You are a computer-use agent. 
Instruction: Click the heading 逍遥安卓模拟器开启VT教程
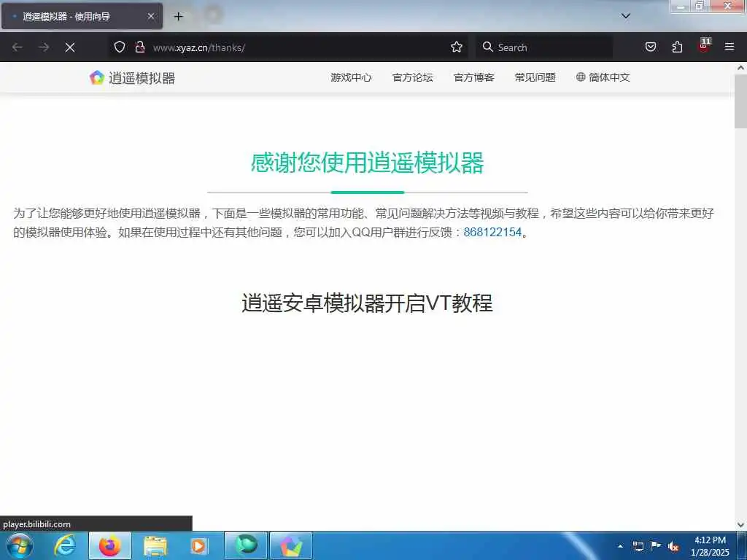(368, 303)
